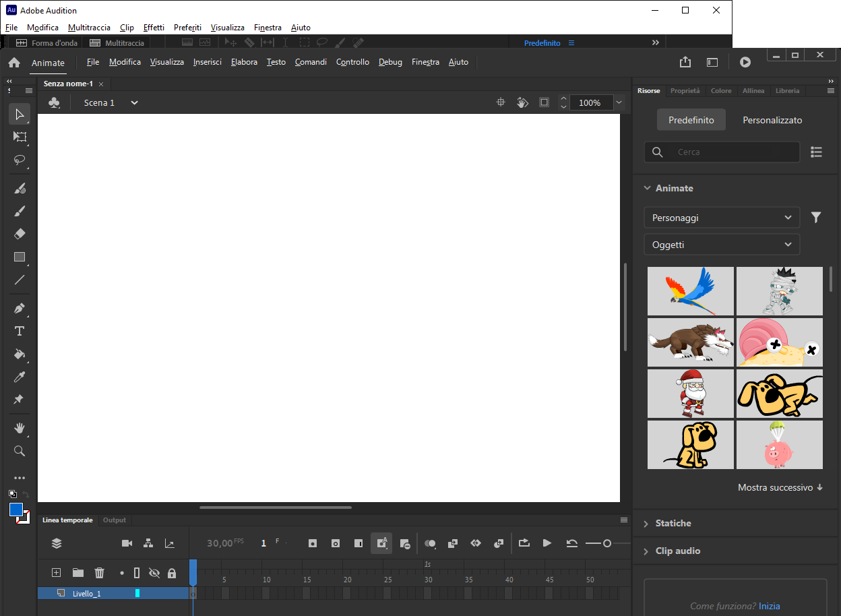841x616 pixels.
Task: Select the Text tool
Action: click(20, 331)
